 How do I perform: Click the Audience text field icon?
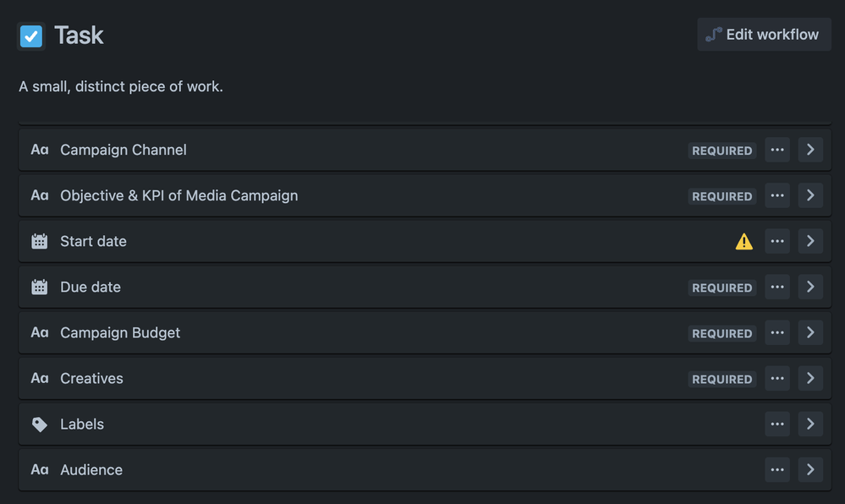coord(40,469)
